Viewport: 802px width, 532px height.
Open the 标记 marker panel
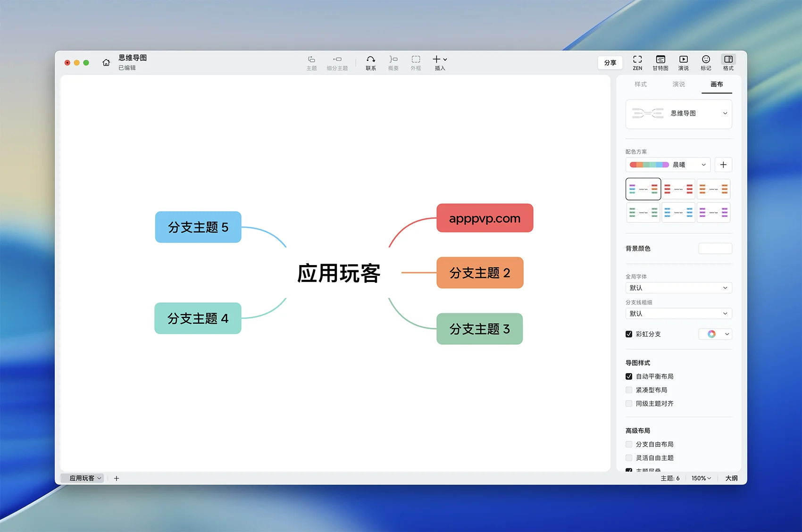706,60
